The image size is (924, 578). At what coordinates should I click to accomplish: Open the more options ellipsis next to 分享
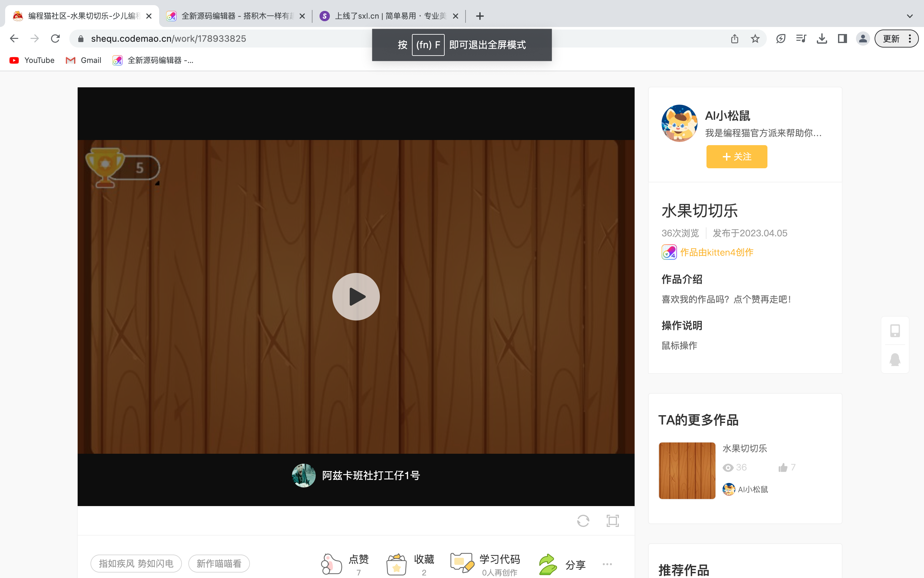[607, 564]
